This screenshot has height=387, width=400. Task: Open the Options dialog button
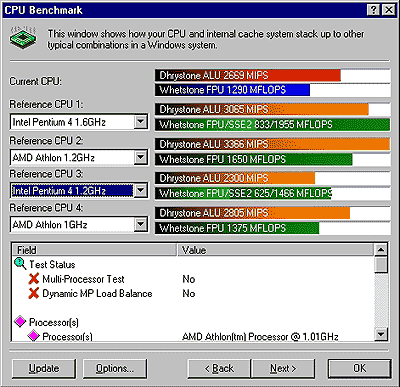tap(115, 368)
